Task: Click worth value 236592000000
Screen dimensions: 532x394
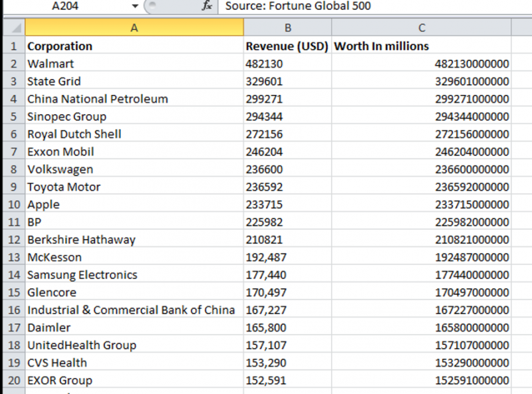Action: click(422, 187)
